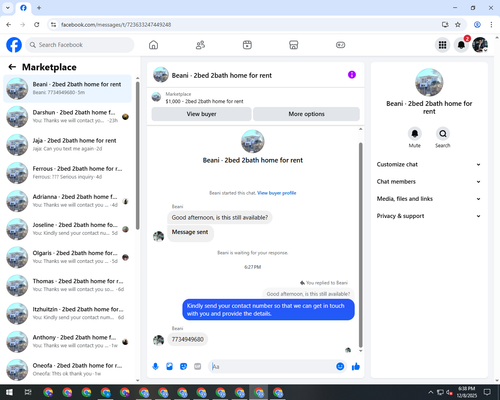500x400 pixels.
Task: Open the Joseline conversation
Action: pyautogui.click(x=67, y=229)
